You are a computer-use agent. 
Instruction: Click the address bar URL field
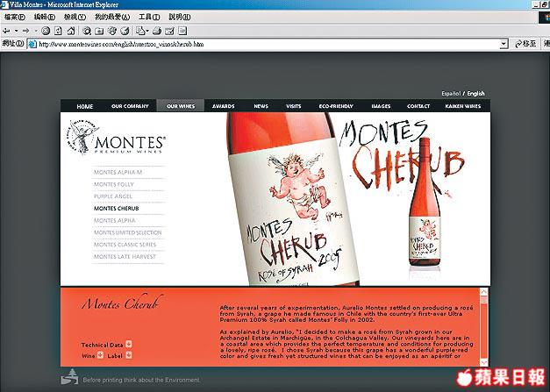[x=268, y=44]
